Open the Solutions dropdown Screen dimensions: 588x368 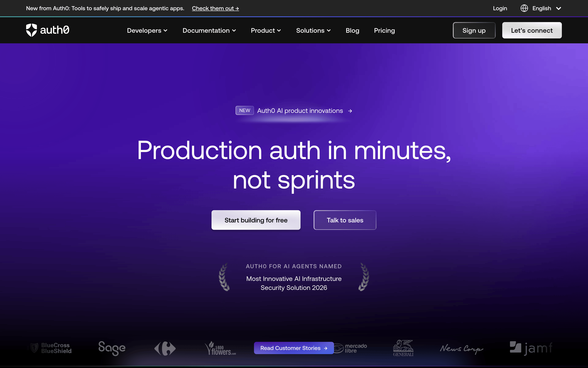tap(313, 30)
